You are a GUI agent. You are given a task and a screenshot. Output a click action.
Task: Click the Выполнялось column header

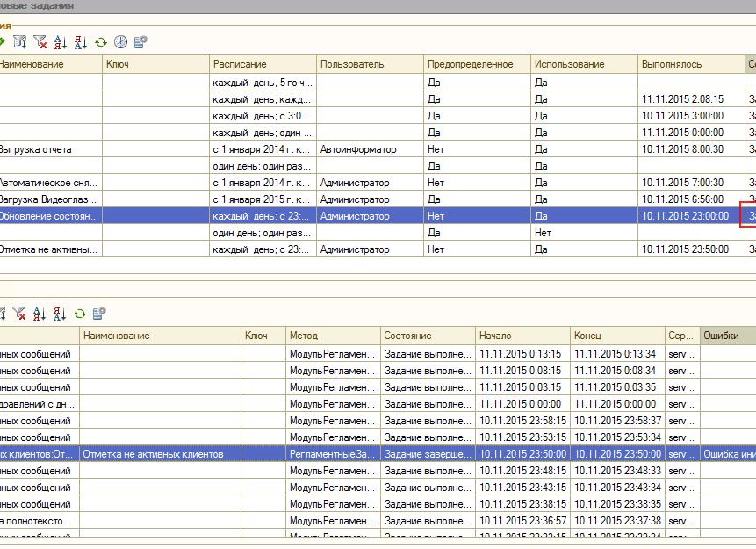pos(691,64)
